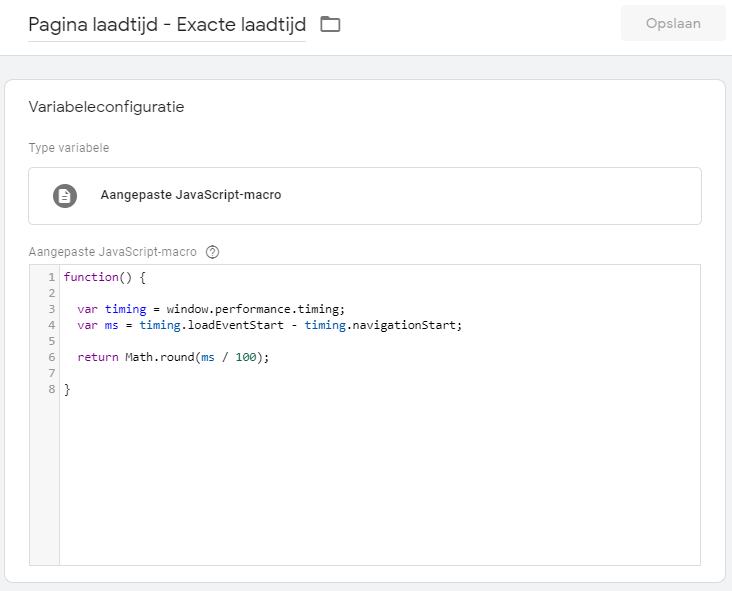The image size is (732, 591).
Task: Click line number 1 in the gutter
Action: (x=51, y=277)
